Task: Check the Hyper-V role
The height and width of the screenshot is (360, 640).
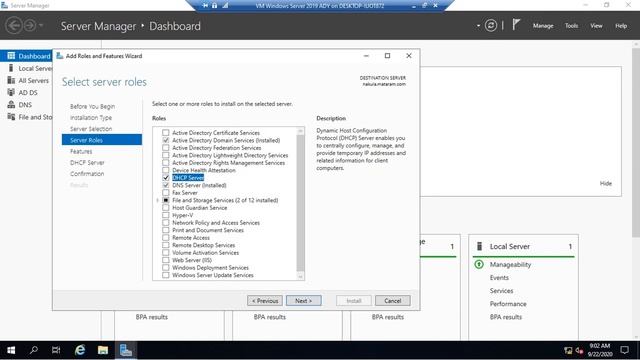Action: [x=166, y=215]
